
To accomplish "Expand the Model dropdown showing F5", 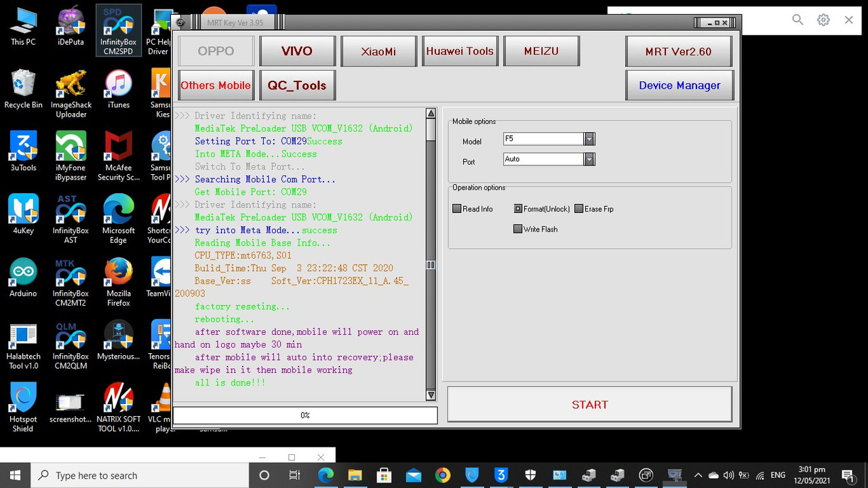I will (589, 139).
